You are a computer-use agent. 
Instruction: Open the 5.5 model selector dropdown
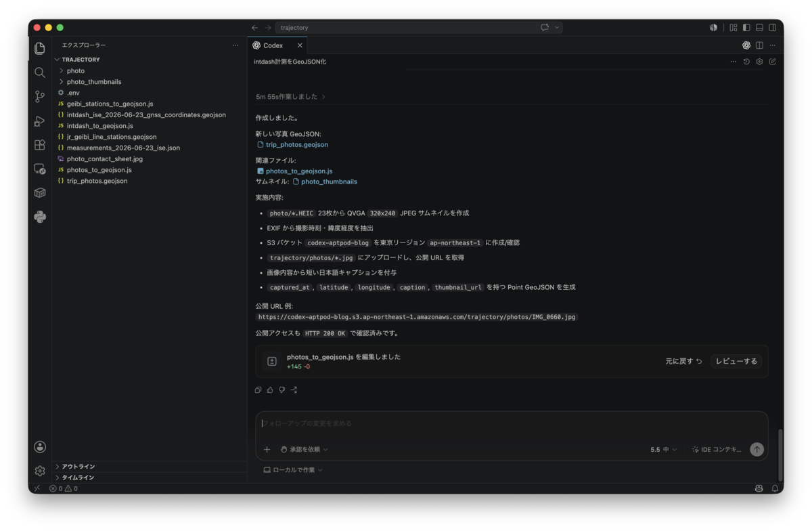click(x=663, y=449)
